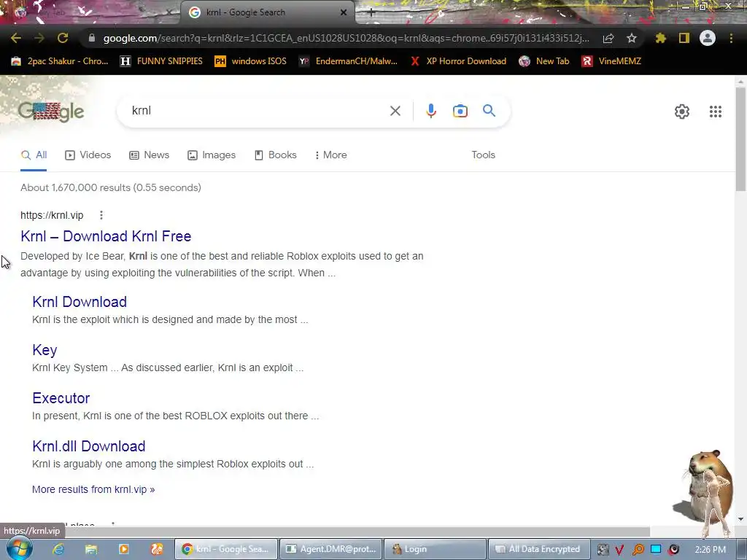Open the windows ISOS bookmark

(251, 61)
